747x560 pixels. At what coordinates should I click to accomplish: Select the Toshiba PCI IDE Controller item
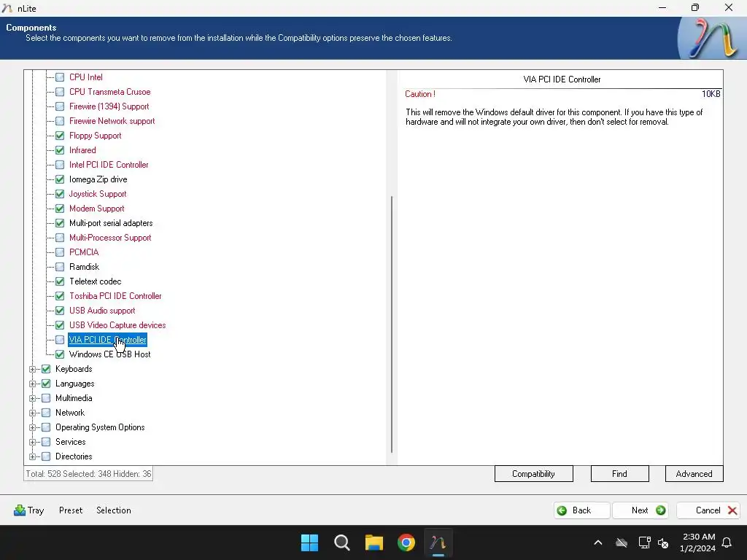coord(115,296)
